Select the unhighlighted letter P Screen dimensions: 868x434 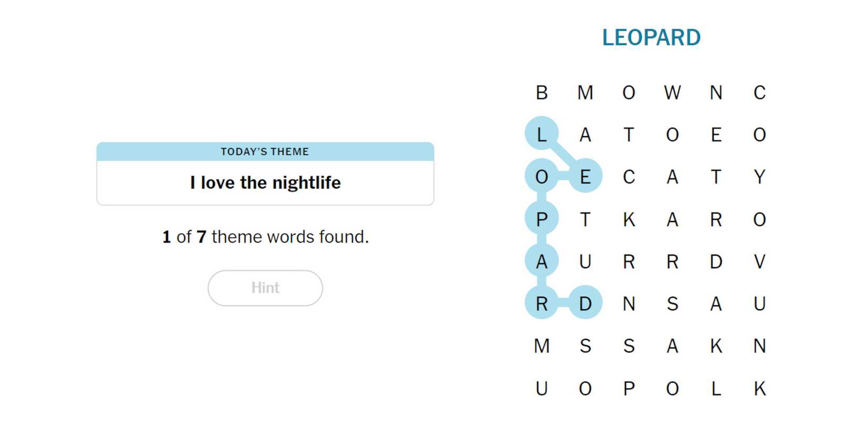pos(629,388)
